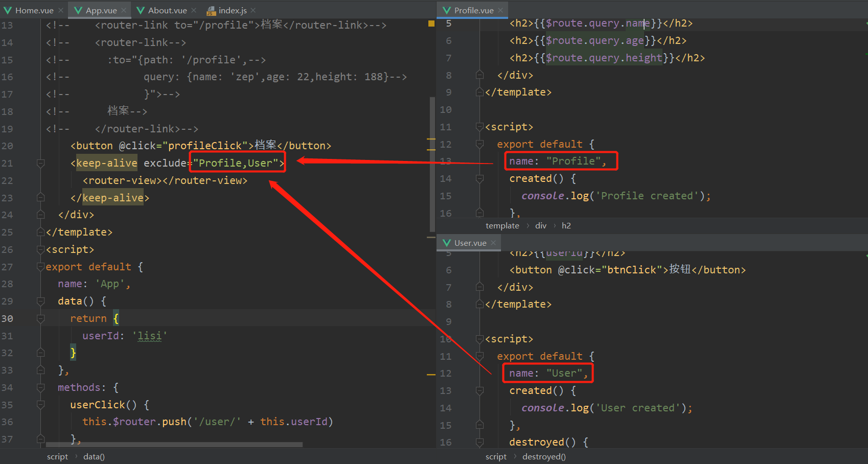Collapse destroyed() fold in User.vue line 16
This screenshot has height=464, width=868.
[479, 443]
